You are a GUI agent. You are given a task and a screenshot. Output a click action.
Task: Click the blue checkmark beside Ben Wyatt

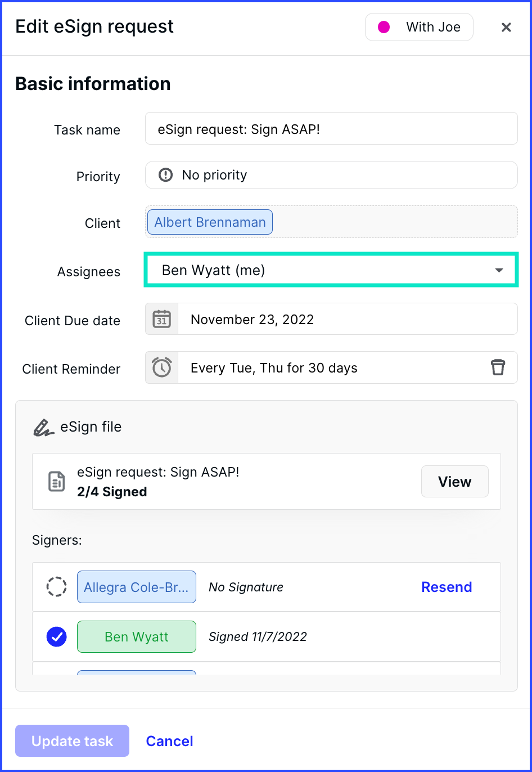pos(56,636)
